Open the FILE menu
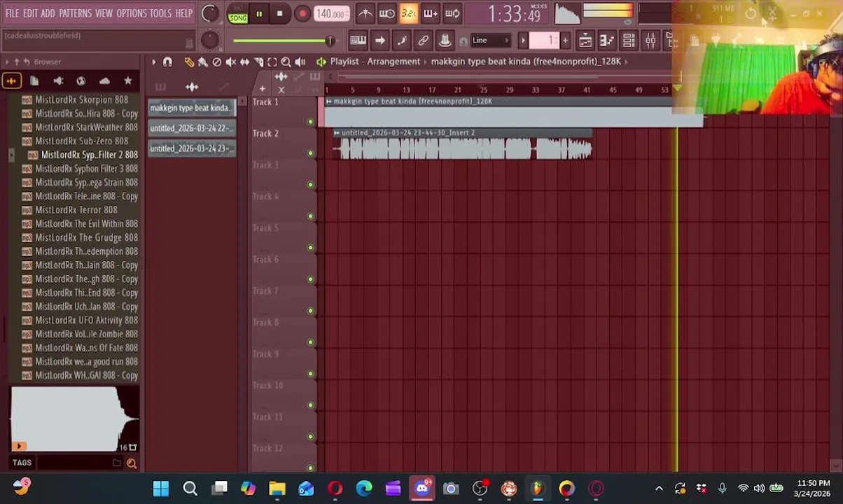The width and height of the screenshot is (843, 504). 12,13
